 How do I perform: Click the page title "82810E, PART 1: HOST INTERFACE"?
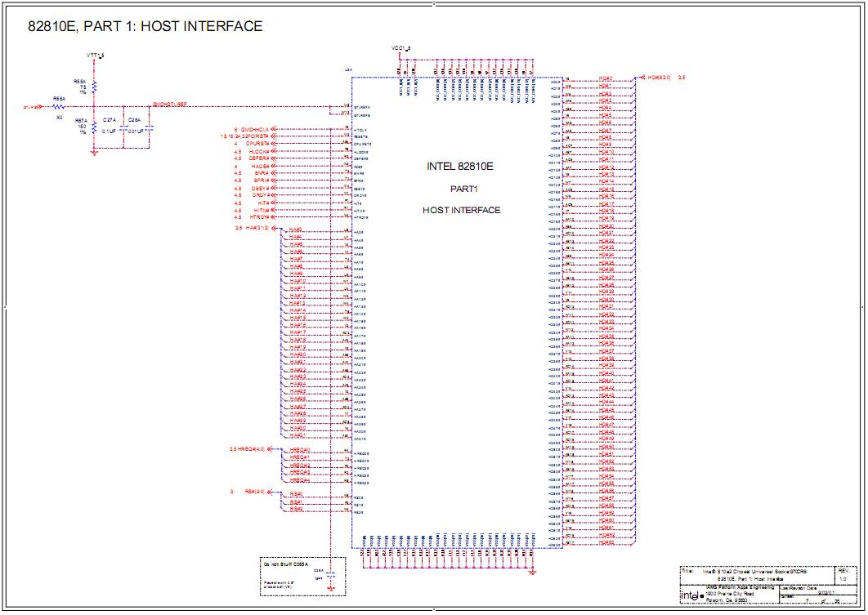(145, 27)
